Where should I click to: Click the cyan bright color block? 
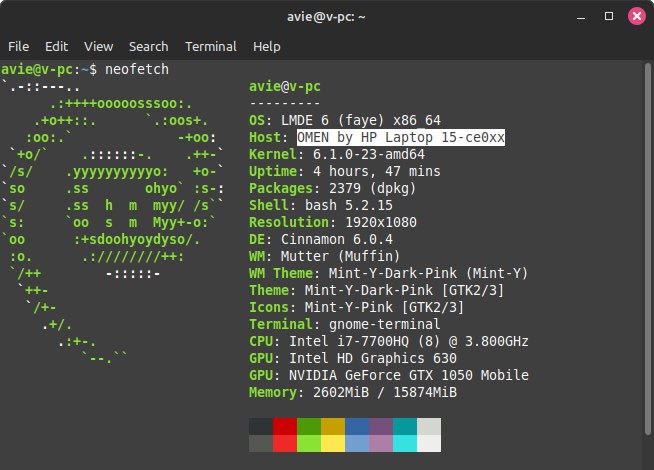tap(405, 443)
